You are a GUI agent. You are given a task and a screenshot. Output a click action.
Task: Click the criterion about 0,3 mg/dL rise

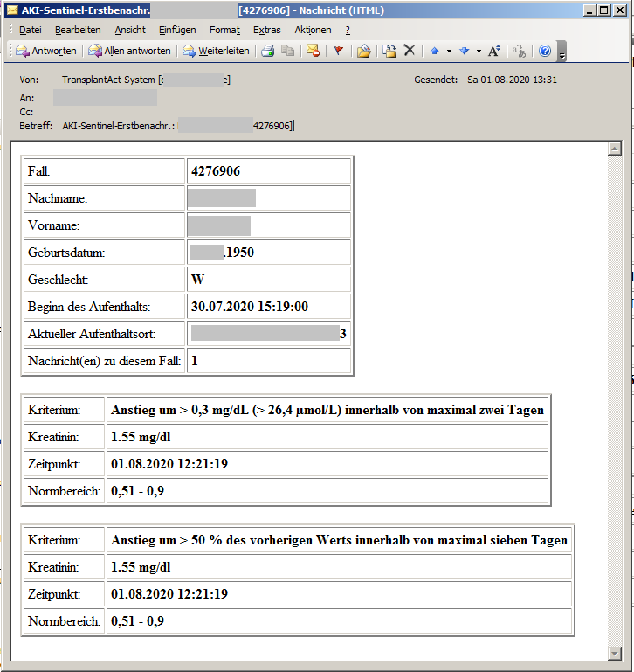[327, 410]
